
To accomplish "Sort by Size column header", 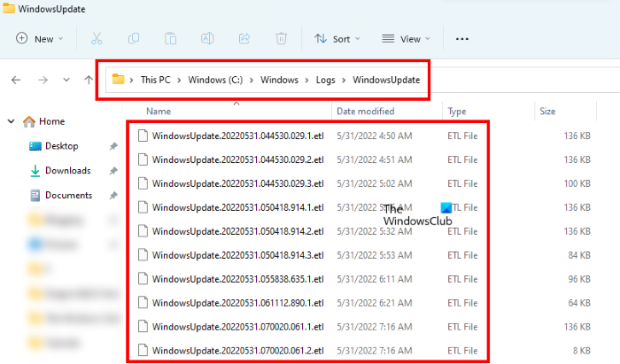I will click(x=547, y=112).
